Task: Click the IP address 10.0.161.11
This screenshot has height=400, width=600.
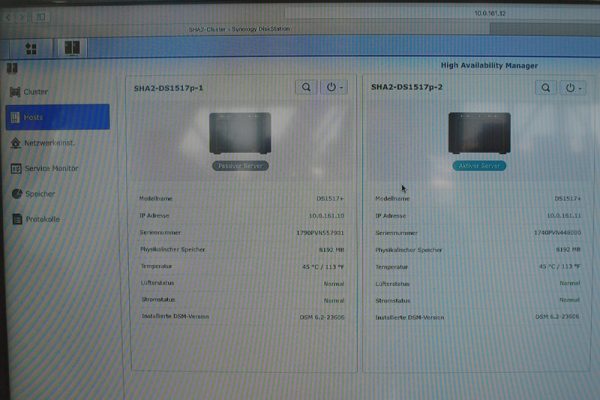Action: click(564, 216)
